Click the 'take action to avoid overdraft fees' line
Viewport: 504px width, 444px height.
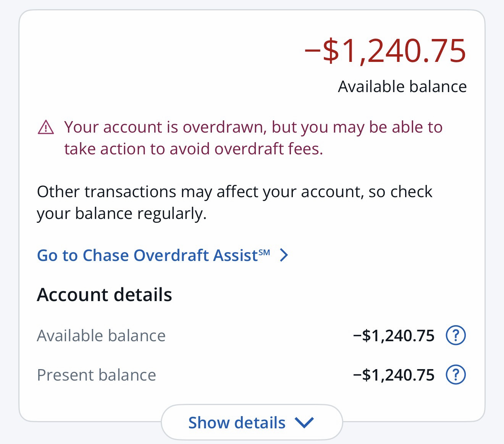point(193,149)
